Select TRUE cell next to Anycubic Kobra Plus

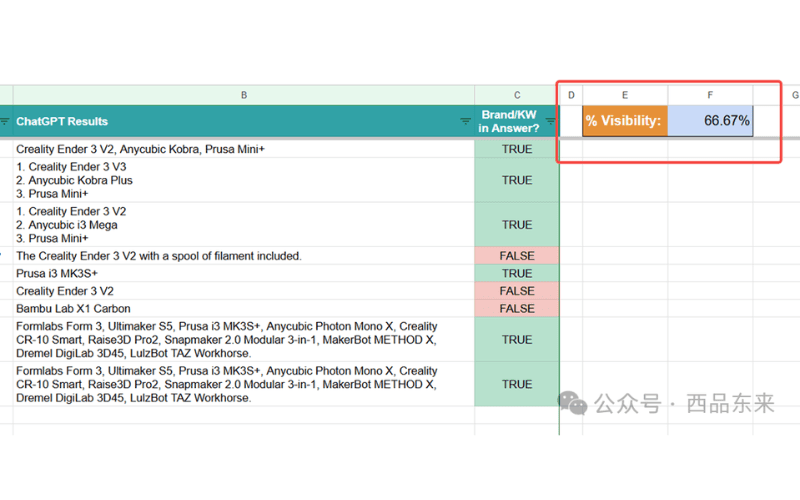click(x=517, y=180)
